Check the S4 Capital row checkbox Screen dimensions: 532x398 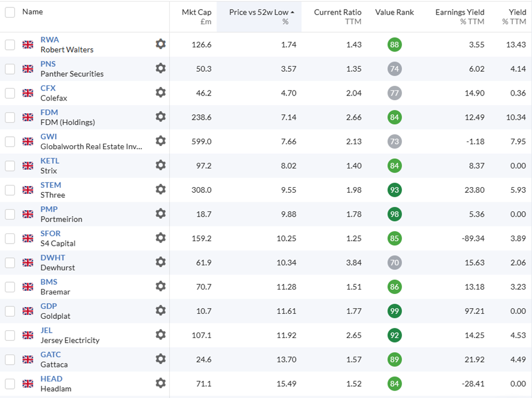10,239
